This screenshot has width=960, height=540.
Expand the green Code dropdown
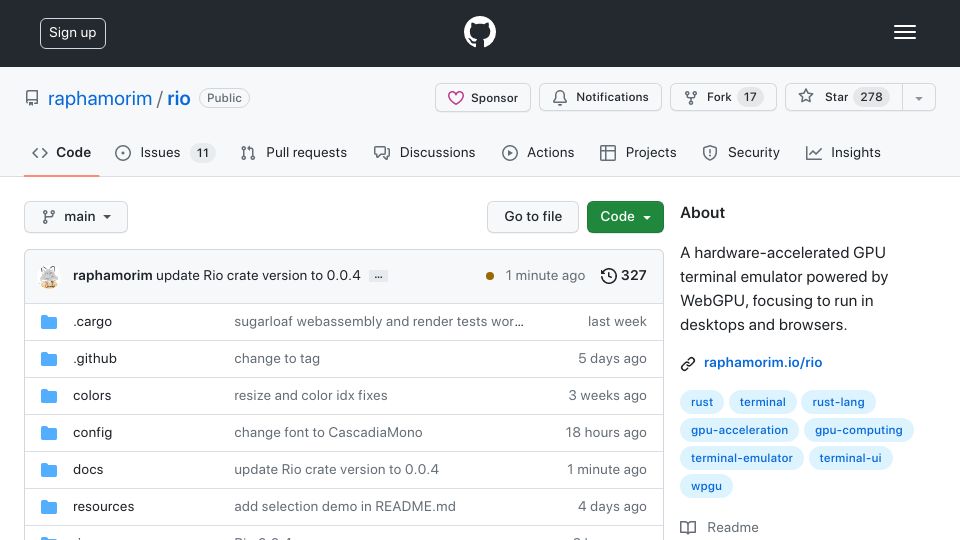pyautogui.click(x=625, y=217)
